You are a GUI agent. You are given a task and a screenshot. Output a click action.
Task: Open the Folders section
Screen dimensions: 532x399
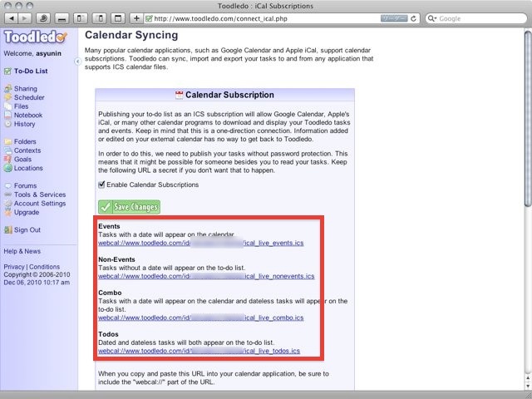coord(25,142)
